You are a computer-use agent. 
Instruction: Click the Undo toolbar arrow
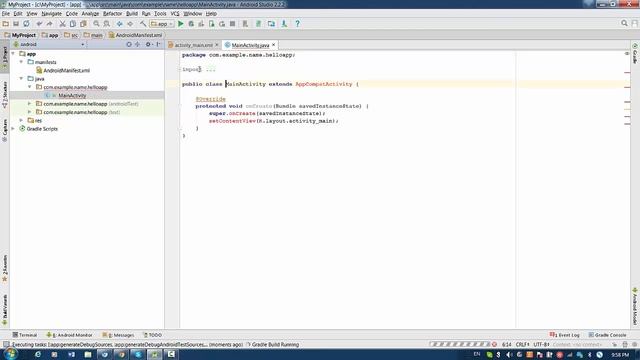coord(39,24)
